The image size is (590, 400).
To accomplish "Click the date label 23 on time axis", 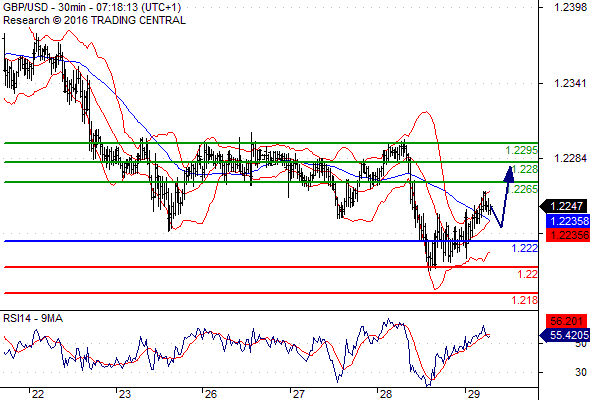I will click(x=125, y=394).
